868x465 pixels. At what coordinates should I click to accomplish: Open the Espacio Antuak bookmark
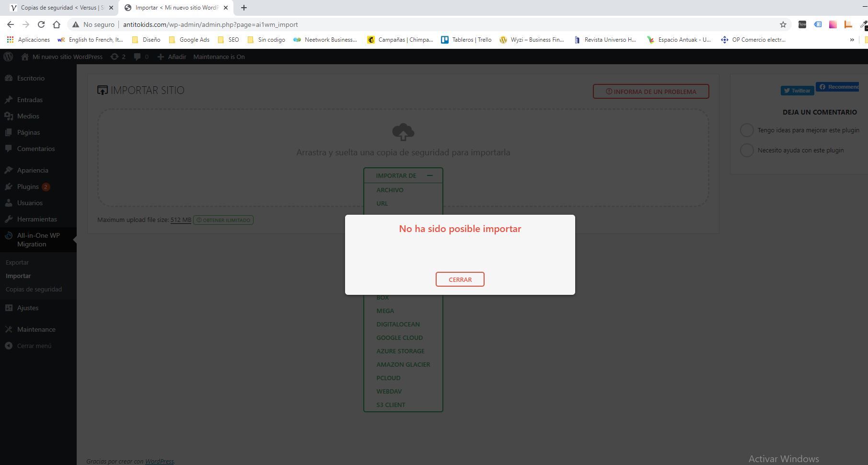coord(679,40)
